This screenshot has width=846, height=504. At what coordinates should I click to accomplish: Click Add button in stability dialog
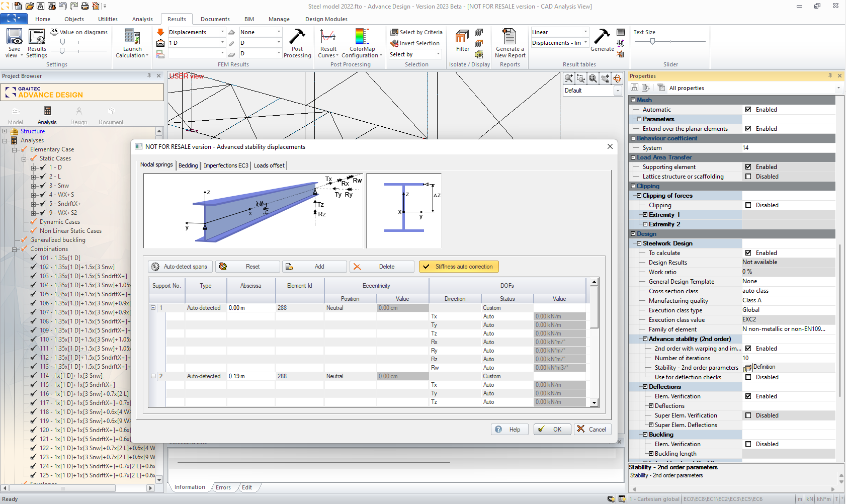point(314,267)
